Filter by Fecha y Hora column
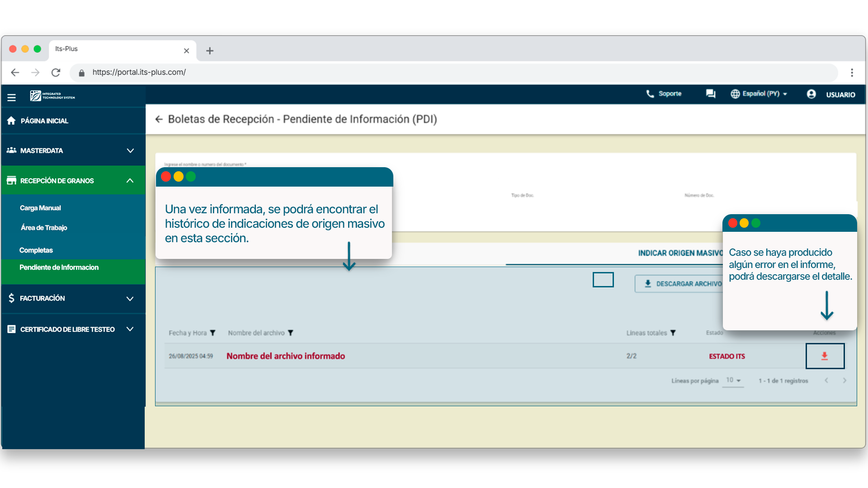The width and height of the screenshot is (868, 488). [212, 333]
